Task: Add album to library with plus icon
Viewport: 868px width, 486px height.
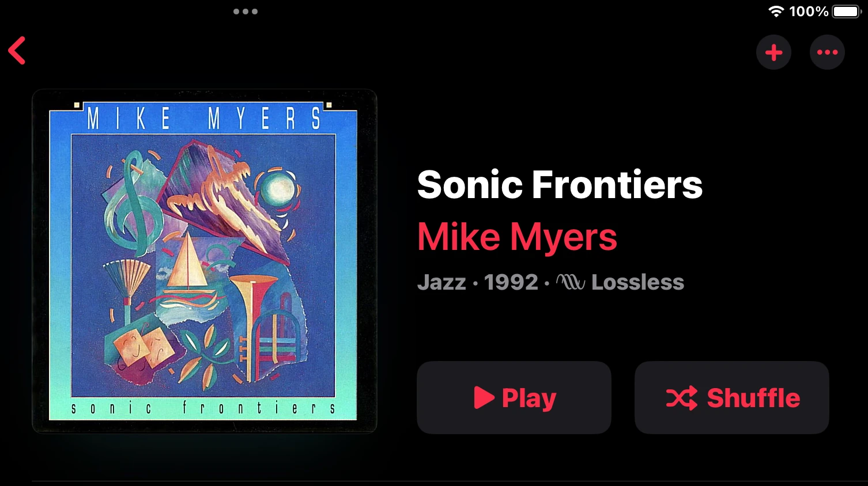Action: coord(773,52)
